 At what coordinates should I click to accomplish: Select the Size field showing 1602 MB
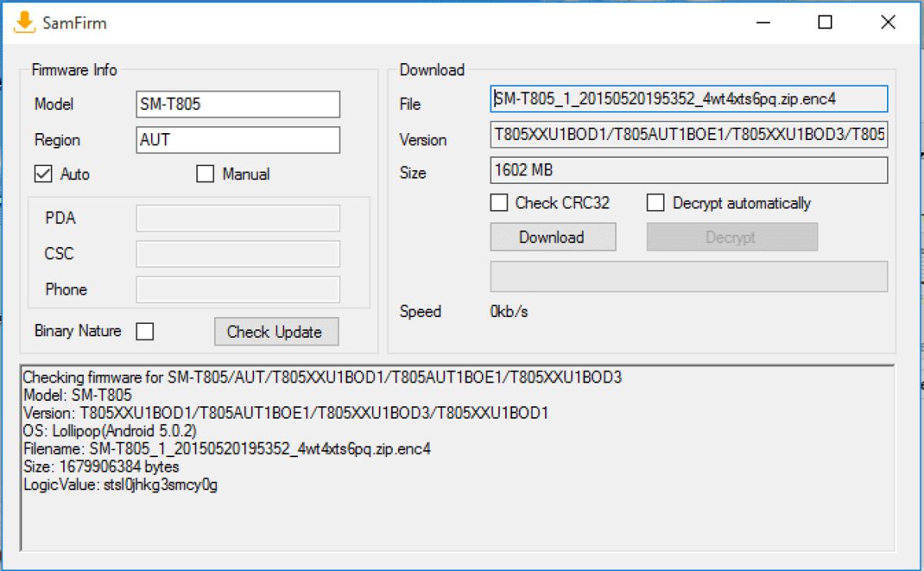[x=688, y=169]
